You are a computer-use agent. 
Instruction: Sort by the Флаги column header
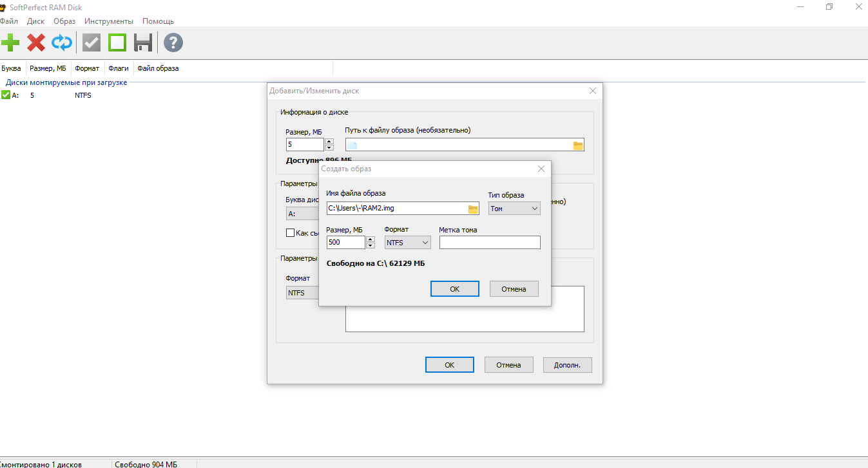[119, 68]
